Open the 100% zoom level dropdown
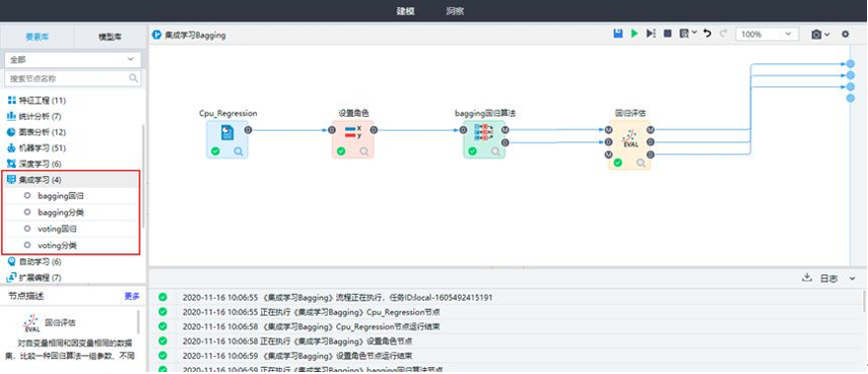The image size is (868, 374). [767, 35]
